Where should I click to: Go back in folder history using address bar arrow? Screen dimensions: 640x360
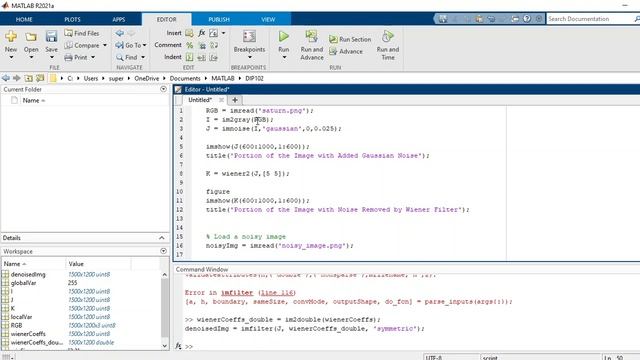5,78
